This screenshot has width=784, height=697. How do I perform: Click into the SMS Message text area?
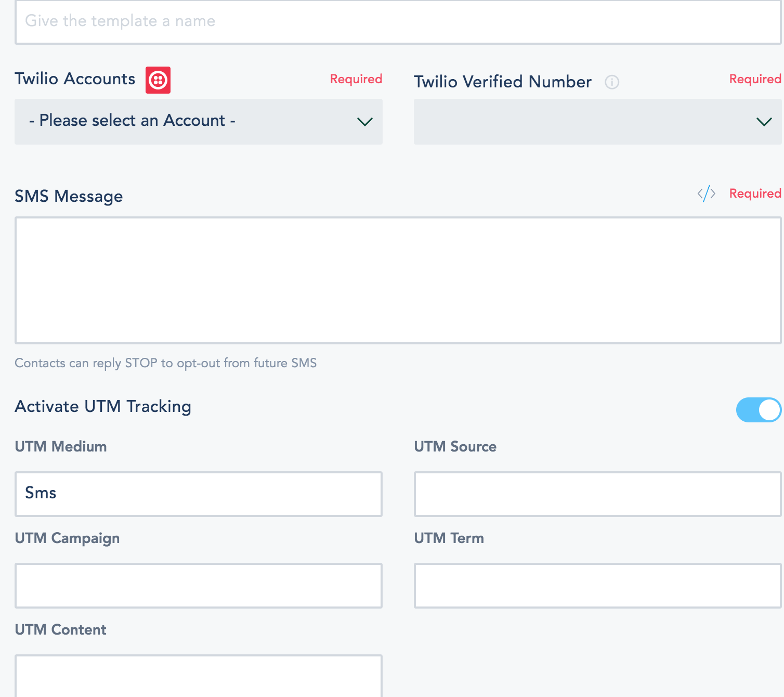click(x=398, y=280)
